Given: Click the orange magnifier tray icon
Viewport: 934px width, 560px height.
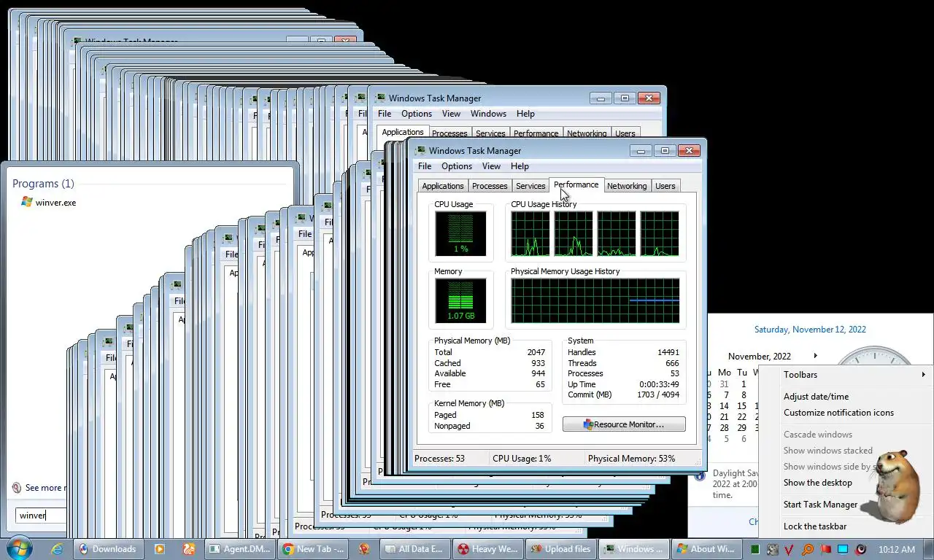Looking at the screenshot, I should click(808, 549).
